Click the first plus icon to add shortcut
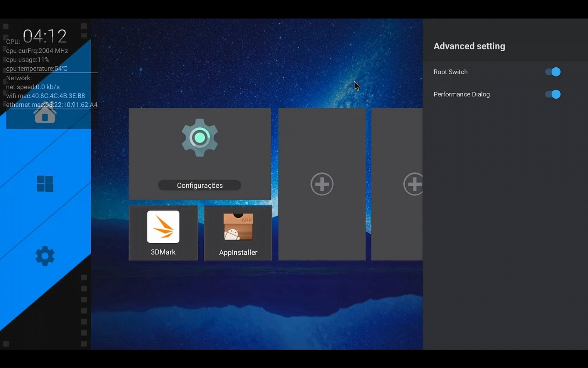This screenshot has height=368, width=588. (x=322, y=184)
